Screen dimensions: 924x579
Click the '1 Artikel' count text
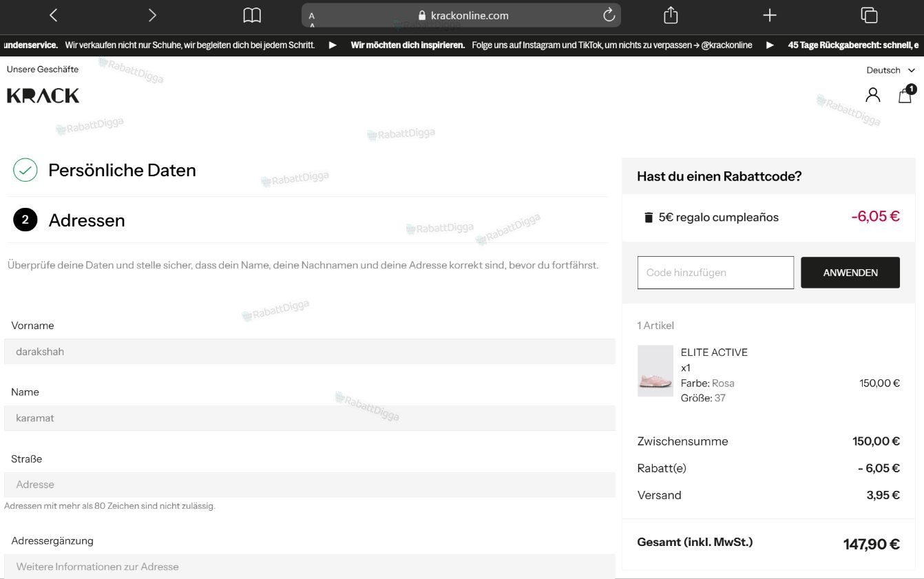point(655,326)
